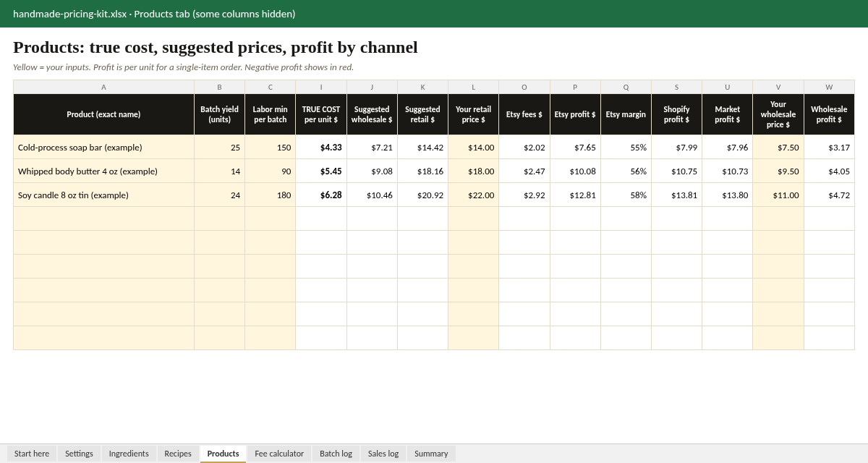Select column I header
Image resolution: width=868 pixels, height=463 pixels.
tap(321, 87)
